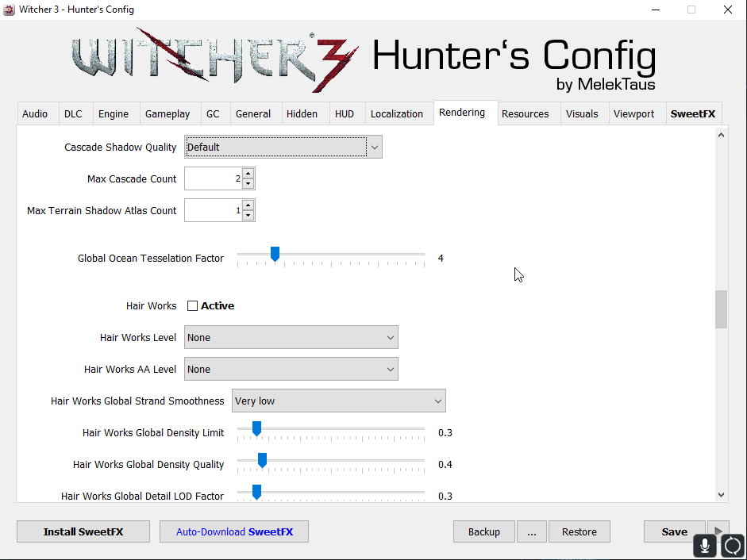Open the SweetFX tab
Screen dimensions: 747x560
click(x=693, y=113)
